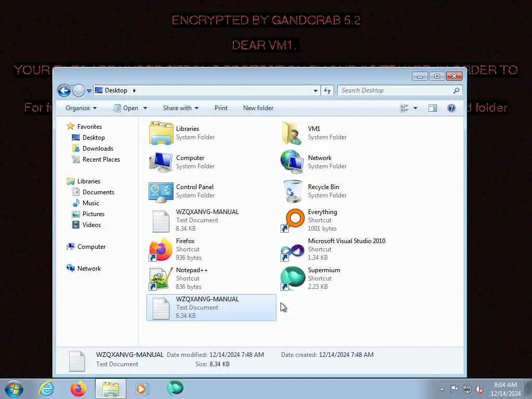Viewport: 532px width, 399px height.
Task: Select the highlighted WZQXANVG-MANUAL text document icon
Action: [x=161, y=308]
